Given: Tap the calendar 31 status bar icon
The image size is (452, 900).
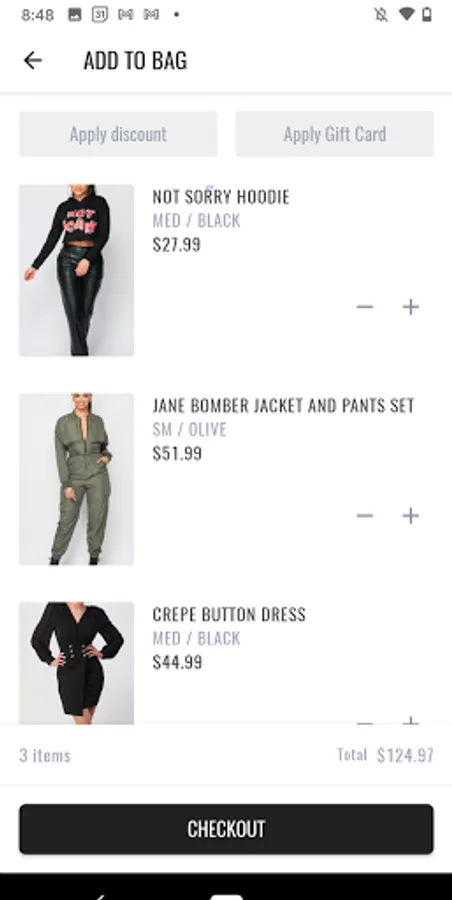Looking at the screenshot, I should point(100,14).
